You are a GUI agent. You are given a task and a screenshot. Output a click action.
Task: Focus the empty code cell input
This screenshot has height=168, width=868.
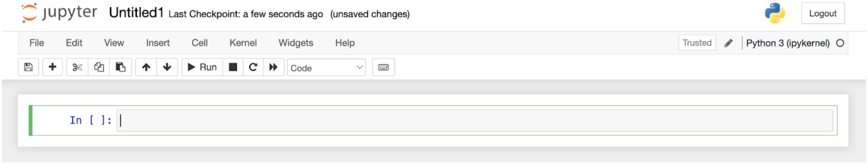[475, 121]
